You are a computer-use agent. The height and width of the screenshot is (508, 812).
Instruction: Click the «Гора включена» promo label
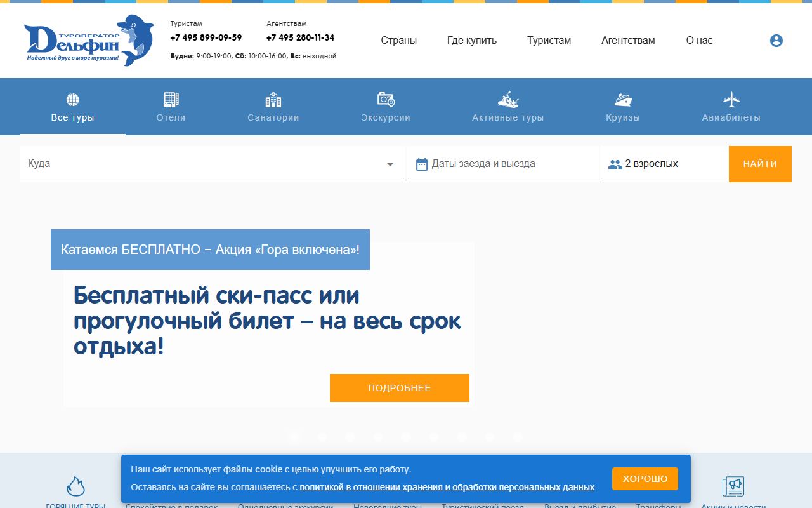click(210, 250)
